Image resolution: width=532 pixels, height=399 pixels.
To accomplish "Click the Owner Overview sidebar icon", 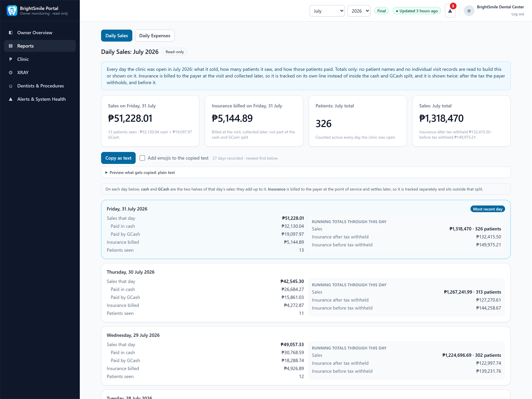I will pos(11,33).
